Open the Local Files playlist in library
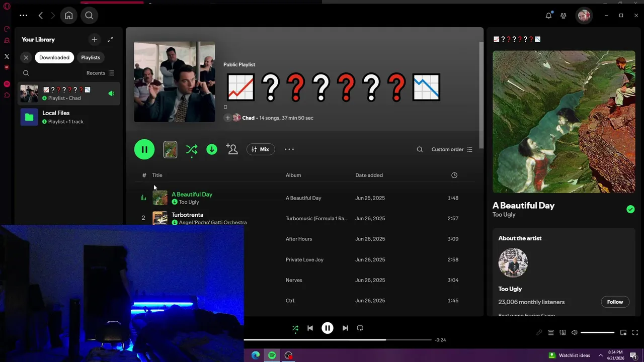 click(69, 117)
